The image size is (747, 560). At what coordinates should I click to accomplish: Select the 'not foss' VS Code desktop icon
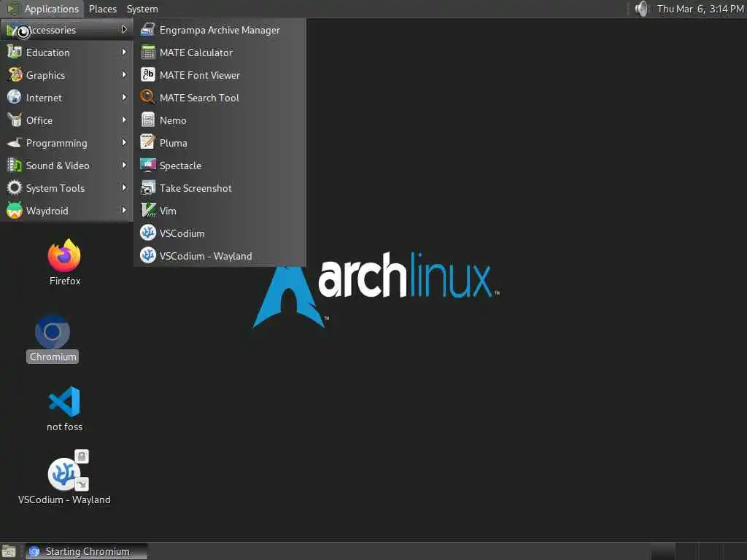tap(64, 402)
